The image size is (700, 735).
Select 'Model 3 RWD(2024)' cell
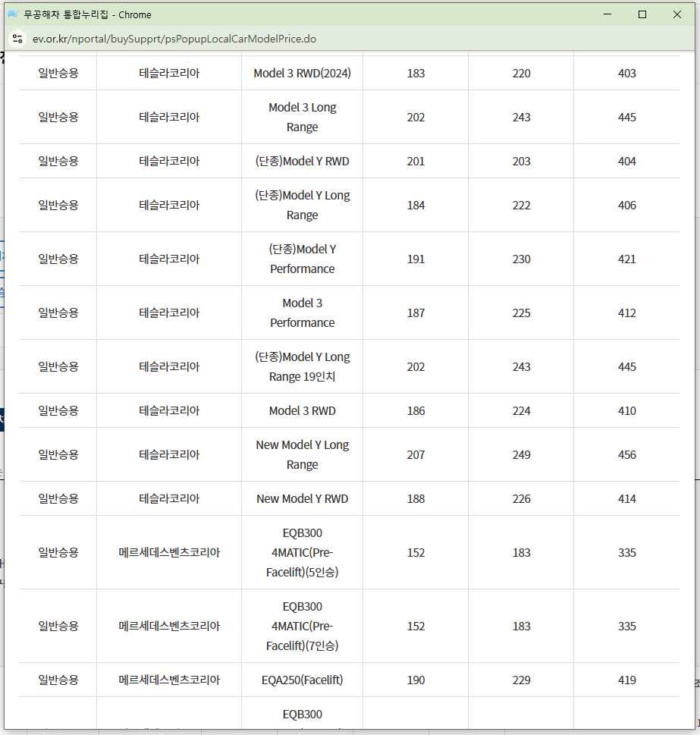[x=302, y=73]
